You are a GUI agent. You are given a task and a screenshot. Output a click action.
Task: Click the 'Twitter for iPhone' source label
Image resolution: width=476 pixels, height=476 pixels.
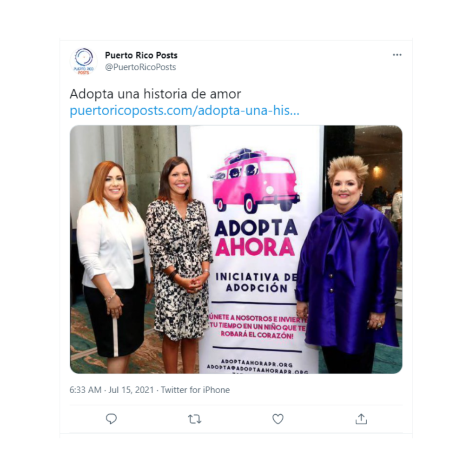point(195,390)
